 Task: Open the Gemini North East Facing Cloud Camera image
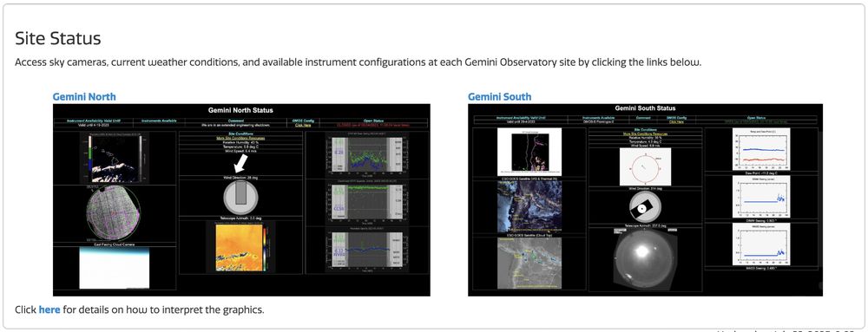(114, 267)
